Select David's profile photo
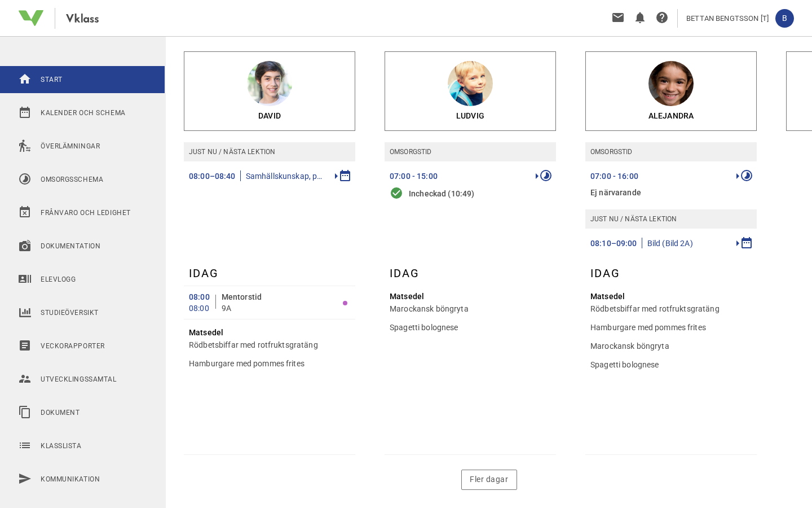Screen dimensions: 812x508 (x=270, y=84)
